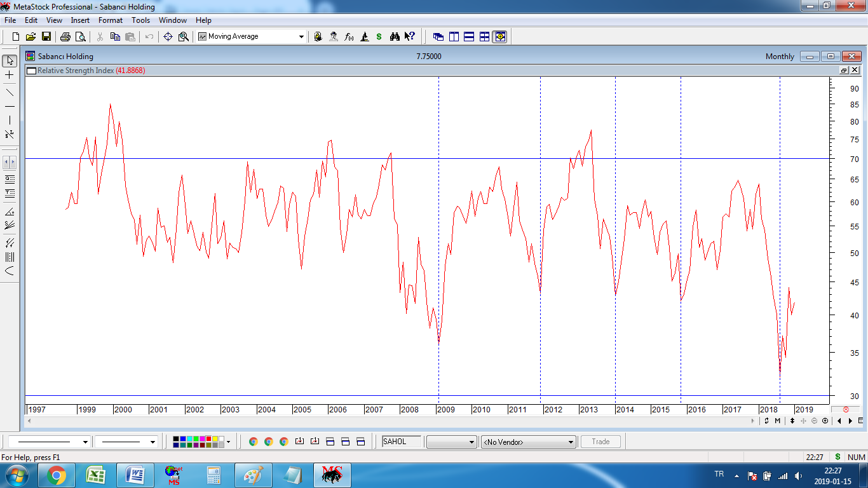868x488 pixels.
Task: Select the speed resistance lines tool
Action: click(x=10, y=226)
